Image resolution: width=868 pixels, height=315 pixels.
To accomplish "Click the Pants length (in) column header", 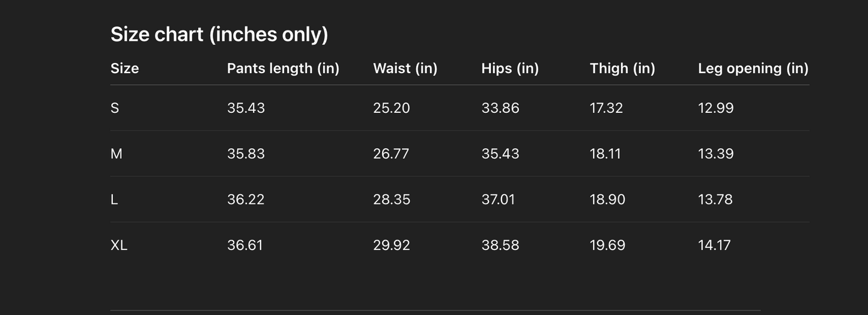I will tap(283, 68).
